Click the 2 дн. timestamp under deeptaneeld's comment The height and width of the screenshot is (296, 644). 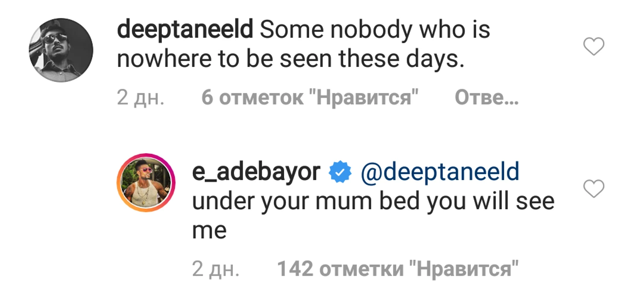(141, 99)
